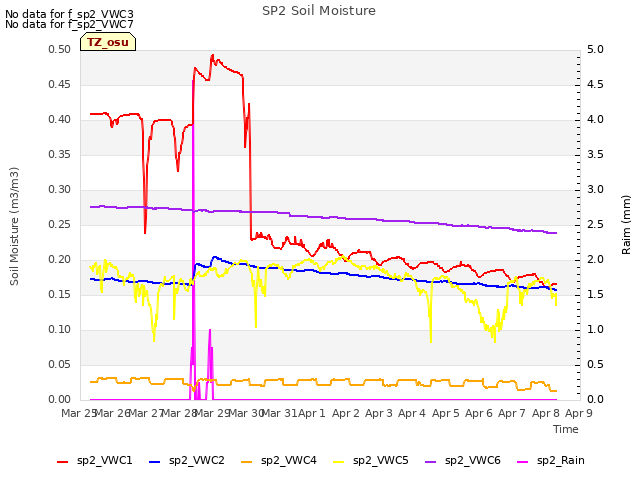Viewport: 640px width, 480px height.
Task: Click the 4.5 right axis value
Action: [595, 84]
